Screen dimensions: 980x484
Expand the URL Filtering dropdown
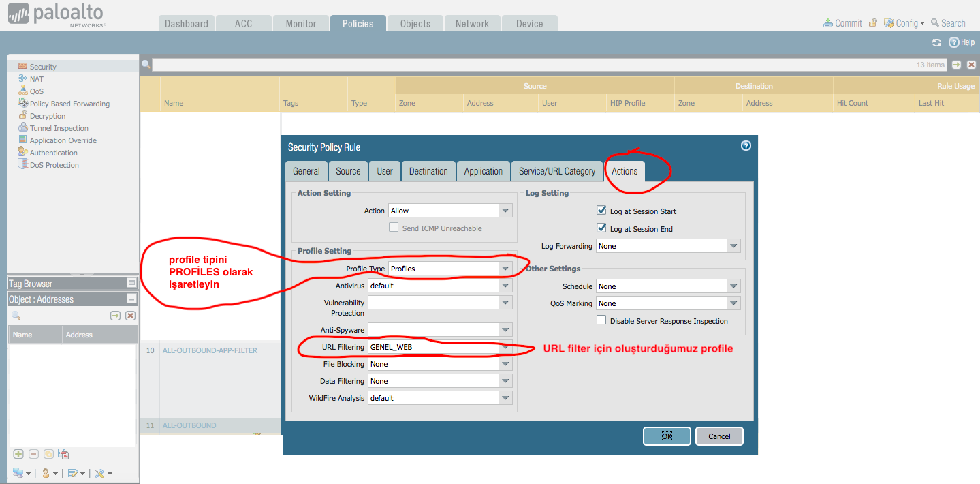click(x=505, y=347)
